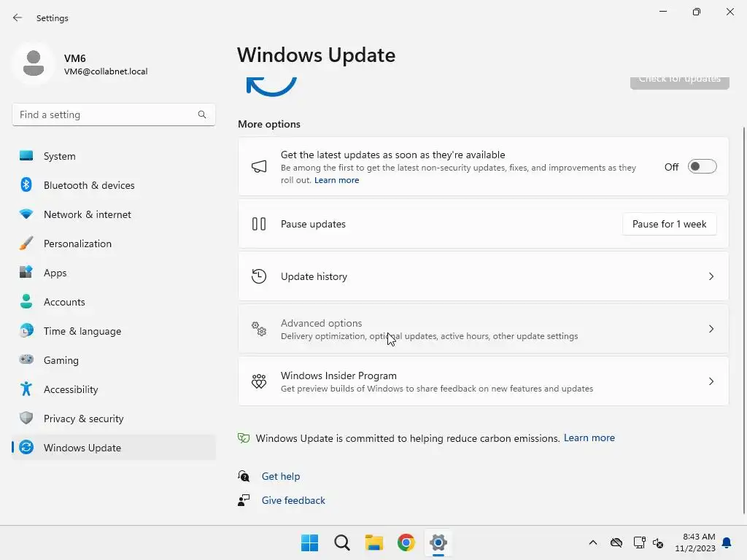Open the Give feedback link
747x560 pixels.
293,500
